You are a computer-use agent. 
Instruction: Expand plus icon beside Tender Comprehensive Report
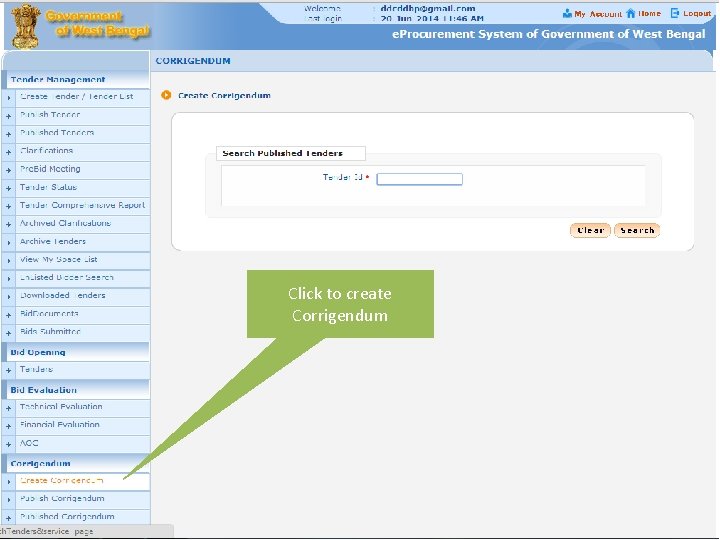8,207
